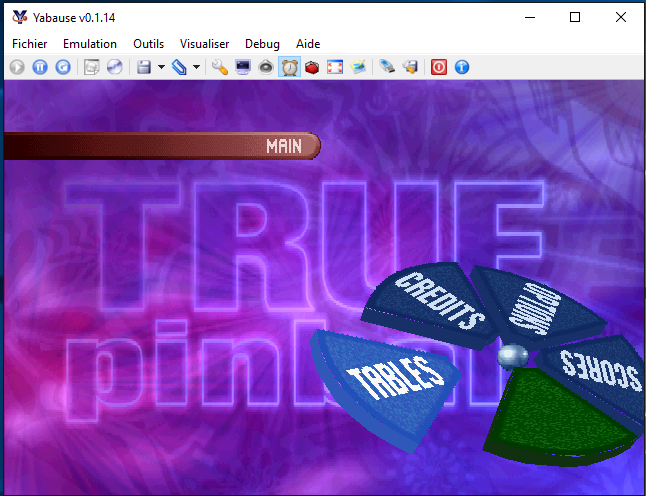Click the Yabause logo icon in title bar
Image resolution: width=646 pixels, height=496 pixels.
[20, 17]
